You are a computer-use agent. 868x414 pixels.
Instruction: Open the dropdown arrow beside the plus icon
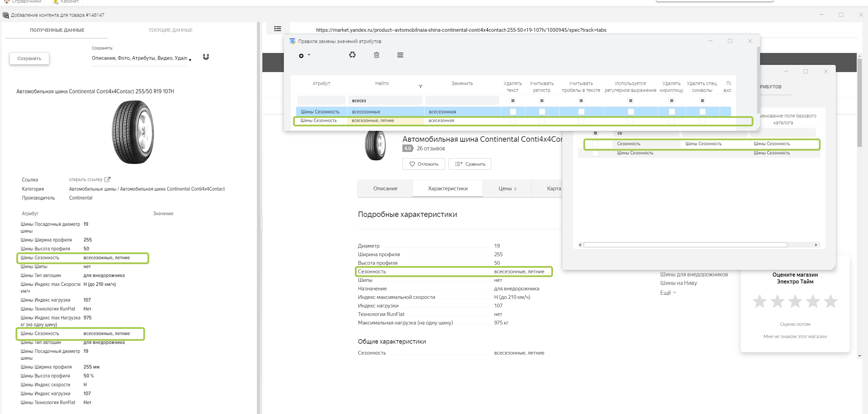point(309,55)
